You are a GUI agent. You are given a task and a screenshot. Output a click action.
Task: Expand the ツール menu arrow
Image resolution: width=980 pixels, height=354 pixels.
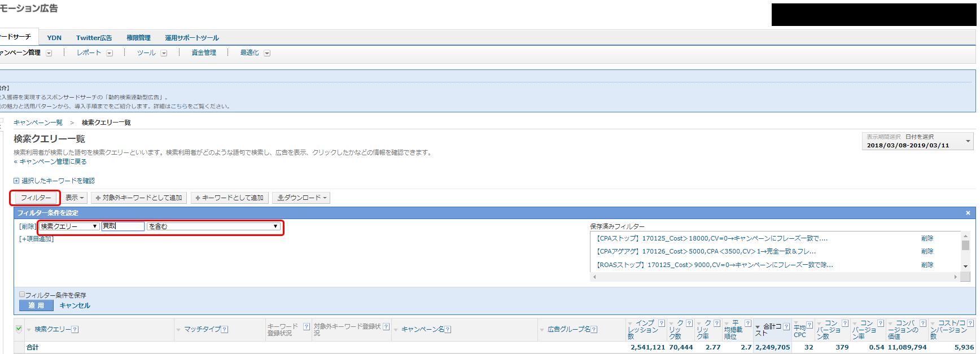[x=164, y=53]
